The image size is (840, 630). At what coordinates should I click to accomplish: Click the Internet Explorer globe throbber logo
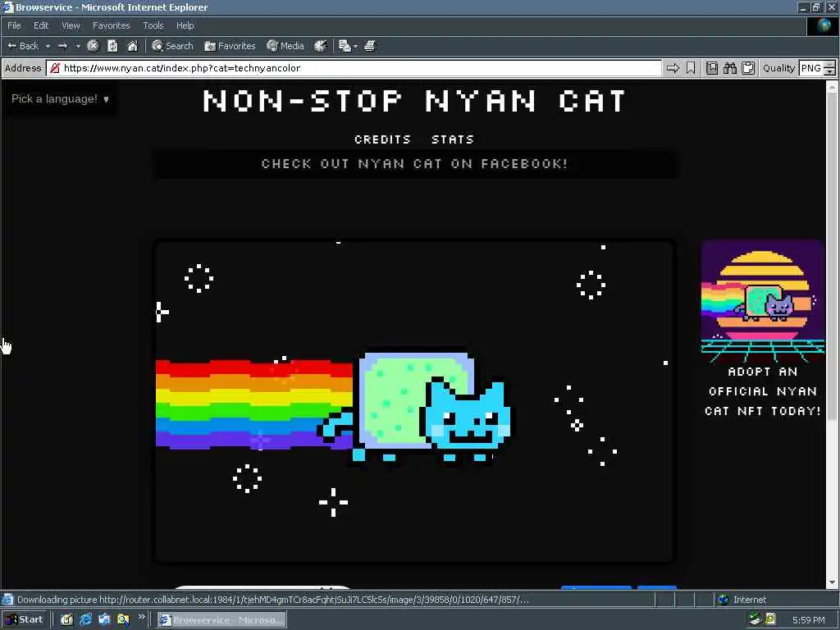tap(824, 25)
